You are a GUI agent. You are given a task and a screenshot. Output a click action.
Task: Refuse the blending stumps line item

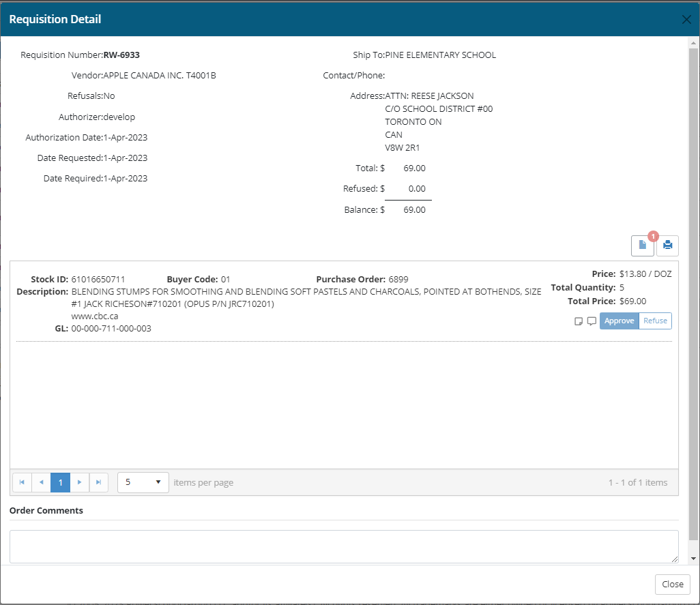[655, 321]
